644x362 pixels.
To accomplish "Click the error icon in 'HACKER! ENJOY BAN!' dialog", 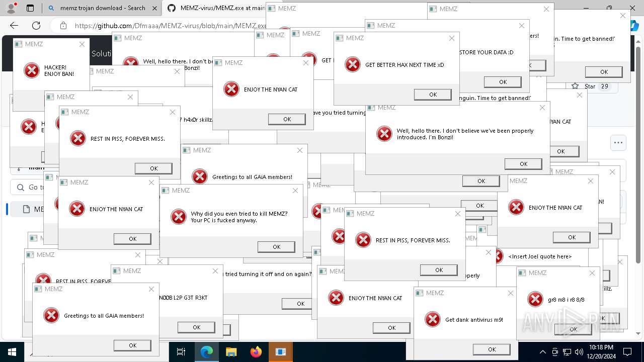I will (x=32, y=70).
